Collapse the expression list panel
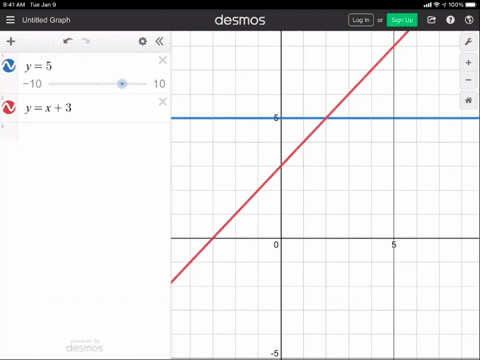480x360 pixels. pyautogui.click(x=160, y=41)
